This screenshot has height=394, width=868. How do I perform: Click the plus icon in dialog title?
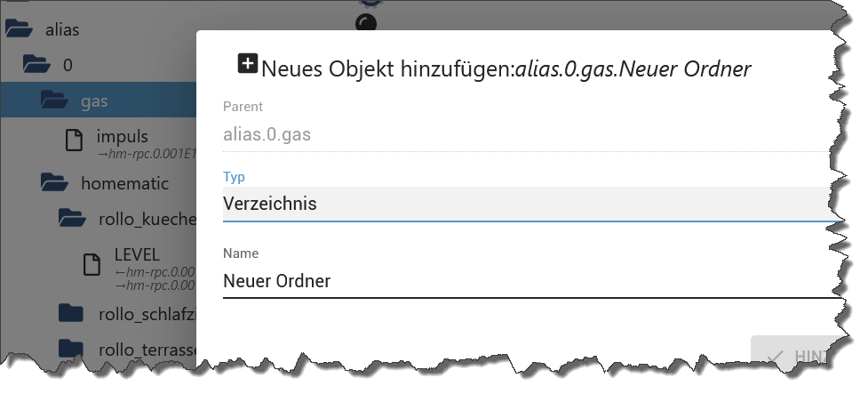pos(248,63)
